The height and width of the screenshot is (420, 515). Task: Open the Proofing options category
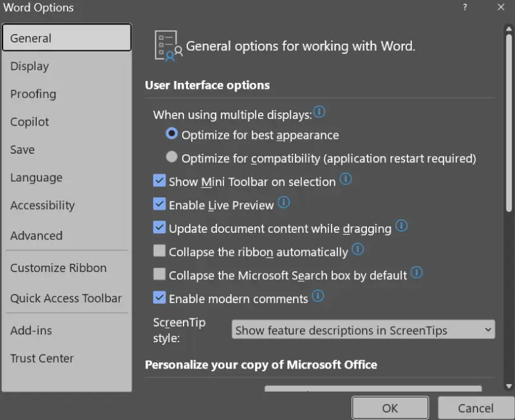[x=33, y=94]
